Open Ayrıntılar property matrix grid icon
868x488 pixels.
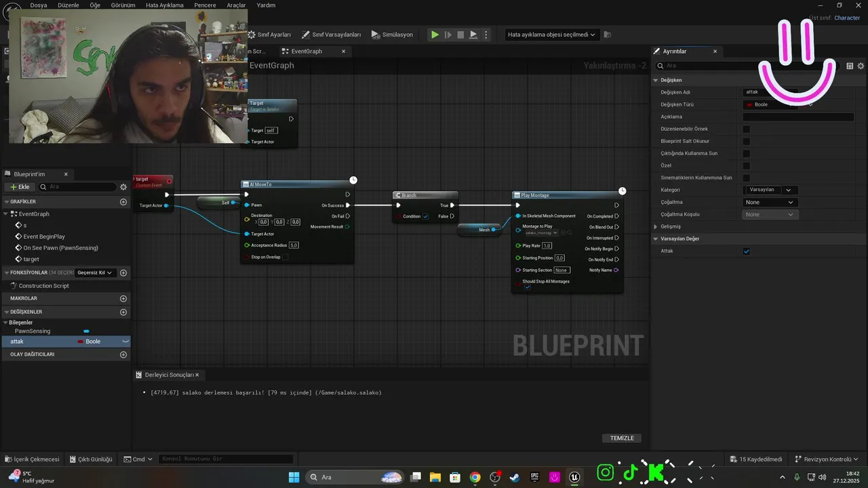850,66
